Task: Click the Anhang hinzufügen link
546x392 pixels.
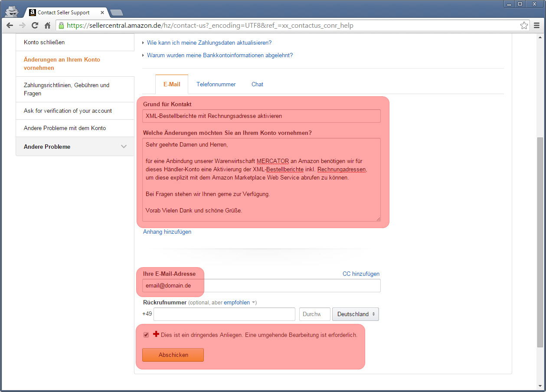Action: point(167,232)
